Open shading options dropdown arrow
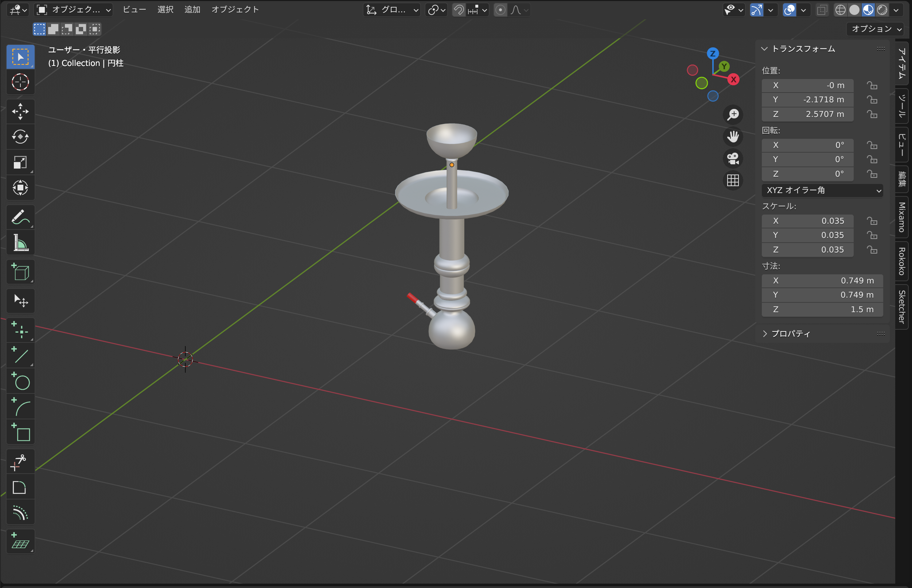Screen dimensions: 912x588 pos(896,10)
